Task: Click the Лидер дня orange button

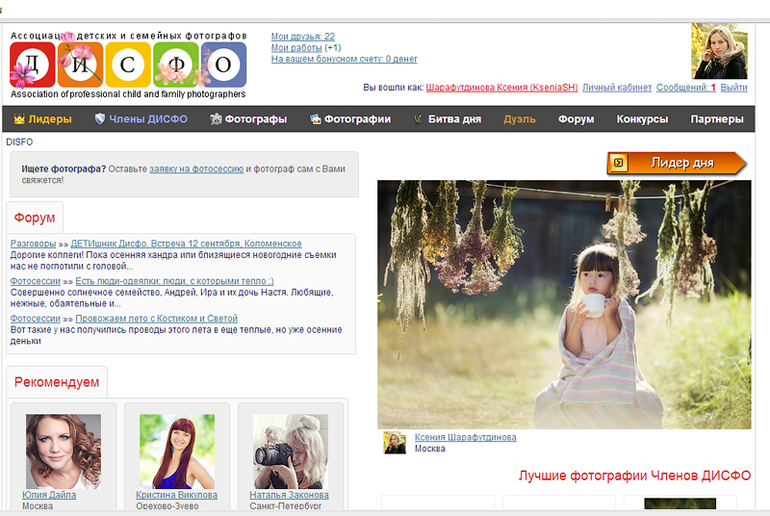Action: [677, 163]
